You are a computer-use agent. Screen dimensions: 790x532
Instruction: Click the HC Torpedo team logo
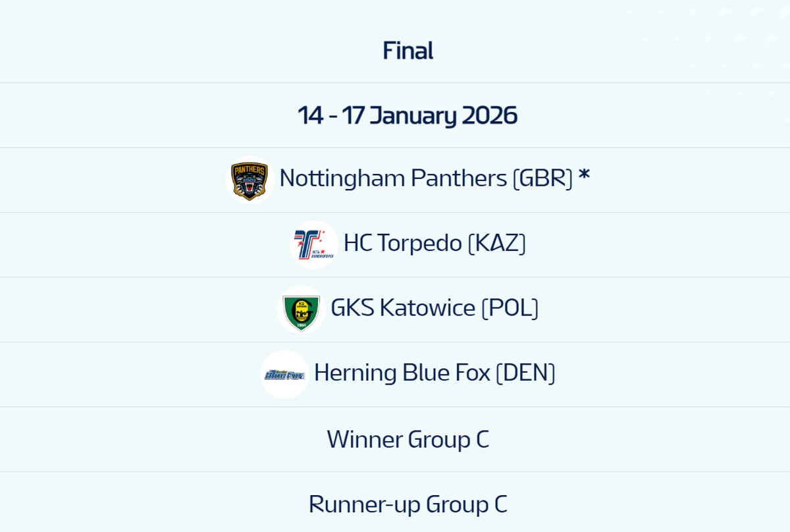(313, 244)
